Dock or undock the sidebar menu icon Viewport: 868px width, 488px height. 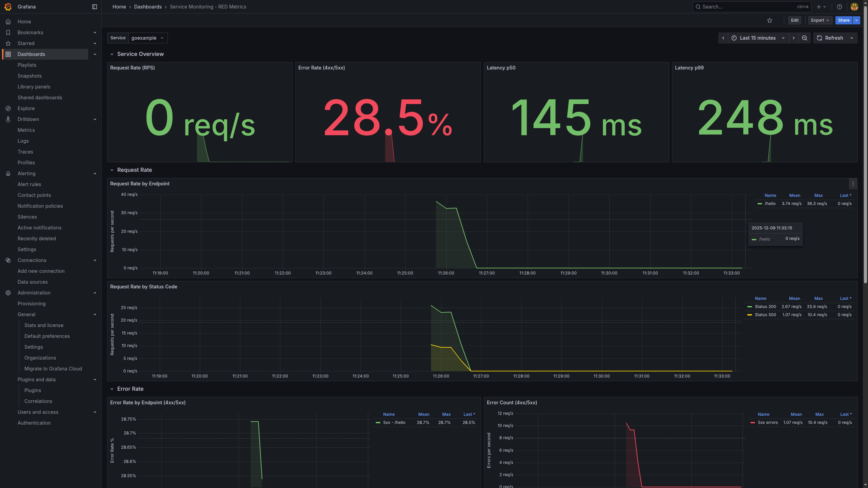[95, 7]
